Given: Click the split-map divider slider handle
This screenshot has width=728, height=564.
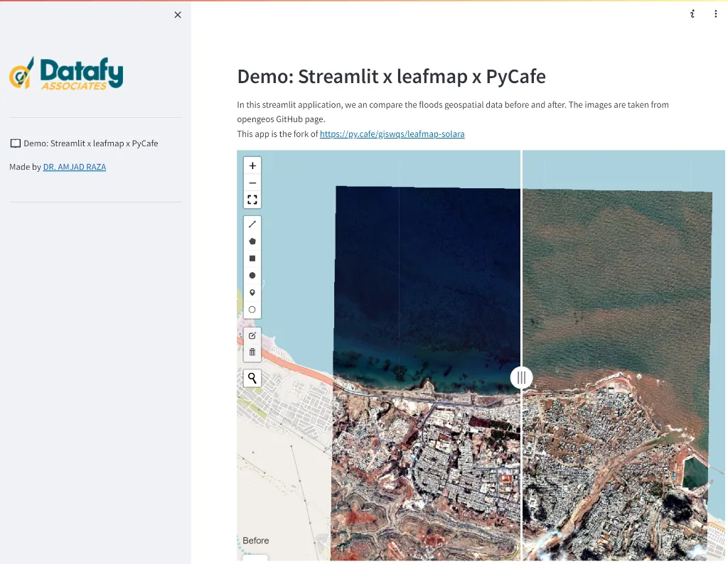Looking at the screenshot, I should click(x=522, y=378).
